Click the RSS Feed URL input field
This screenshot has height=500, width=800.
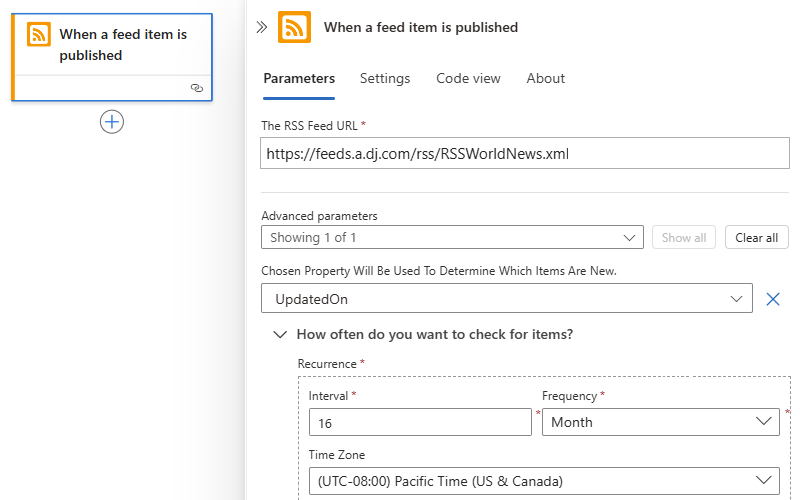tap(524, 153)
